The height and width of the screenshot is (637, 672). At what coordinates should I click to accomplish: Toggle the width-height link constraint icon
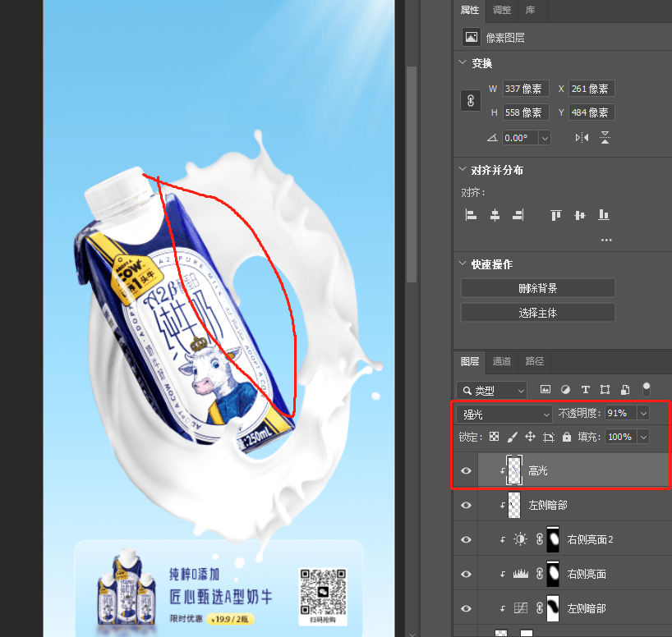pyautogui.click(x=471, y=101)
